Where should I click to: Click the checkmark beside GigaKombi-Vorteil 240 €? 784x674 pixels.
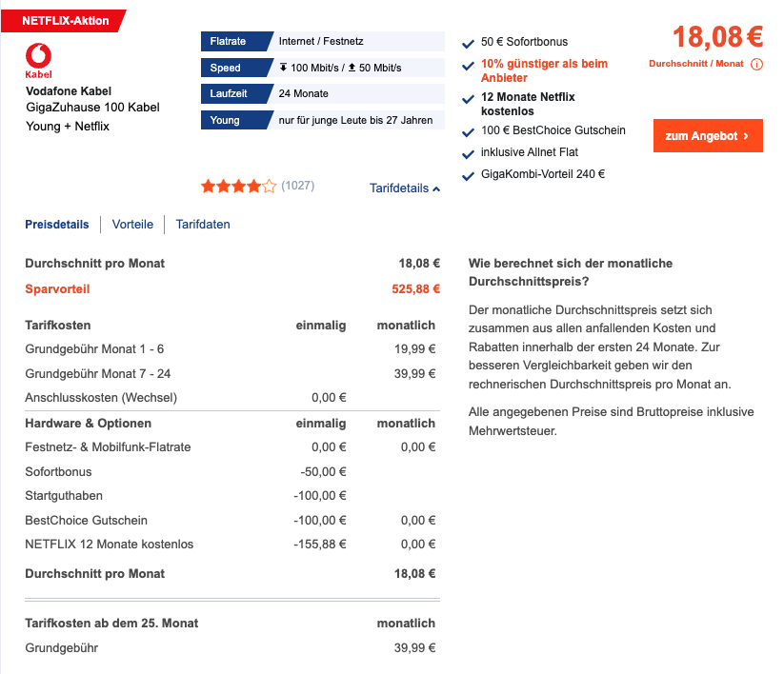pyautogui.click(x=468, y=176)
